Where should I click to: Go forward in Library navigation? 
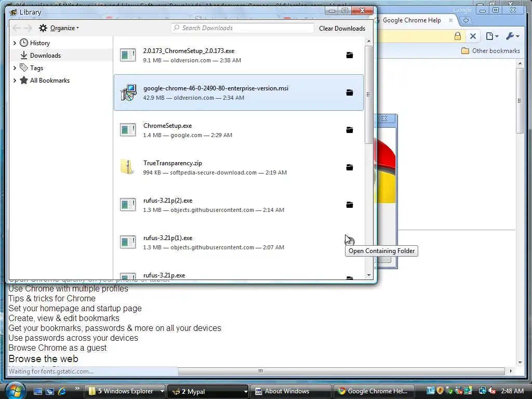pyautogui.click(x=28, y=28)
